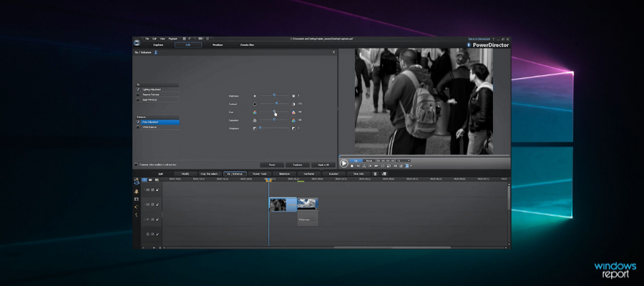Enable the White Balance checkbox
Viewport: 644px width, 286px height.
[138, 127]
